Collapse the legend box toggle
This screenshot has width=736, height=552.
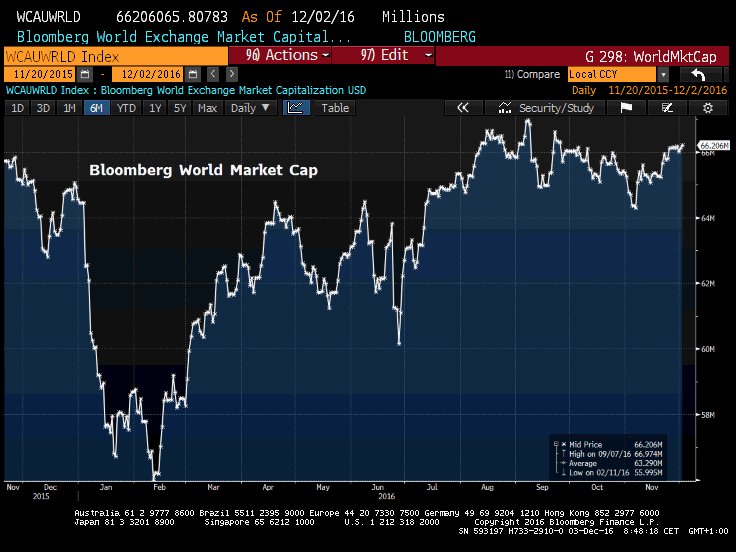point(556,444)
